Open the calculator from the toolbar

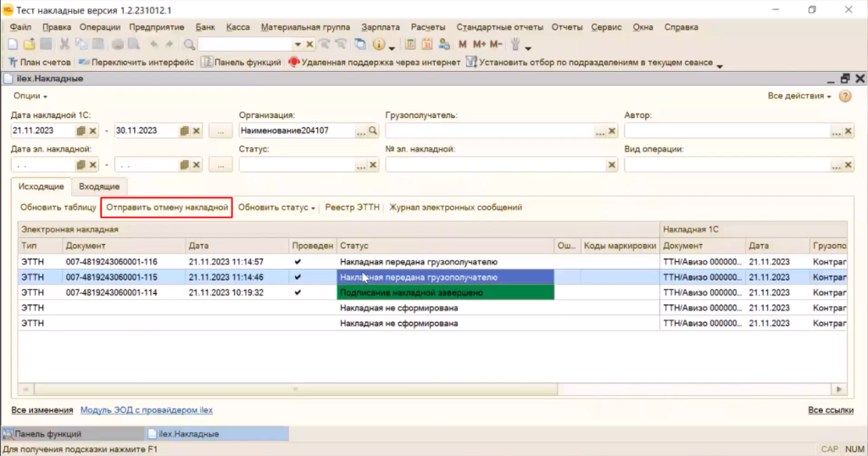click(x=410, y=44)
